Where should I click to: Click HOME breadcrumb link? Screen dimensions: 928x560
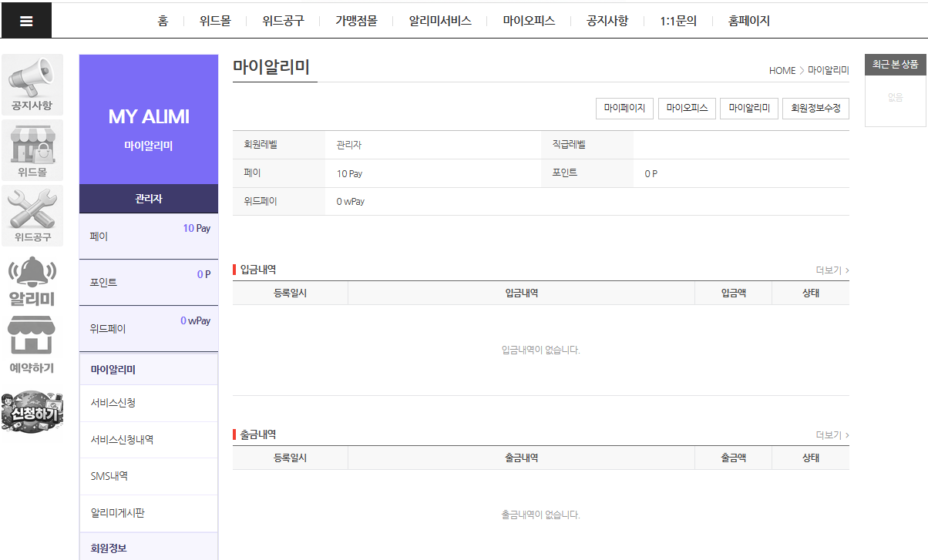point(782,70)
